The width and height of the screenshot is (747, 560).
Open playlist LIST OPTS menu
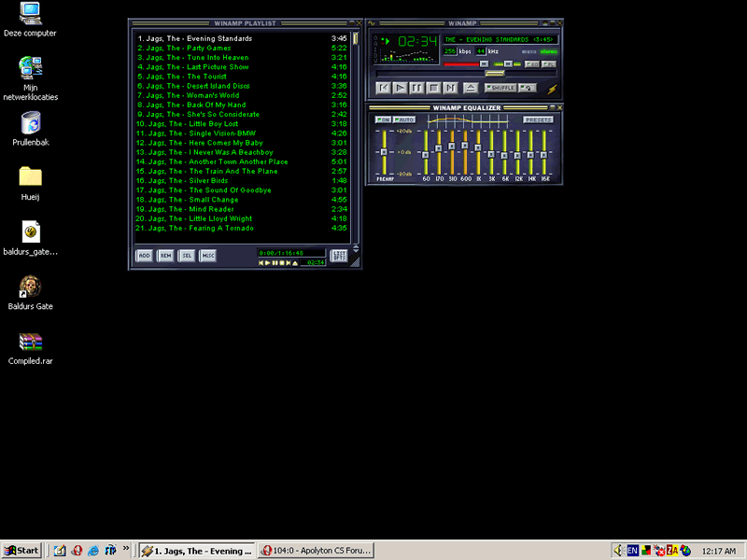pos(338,255)
